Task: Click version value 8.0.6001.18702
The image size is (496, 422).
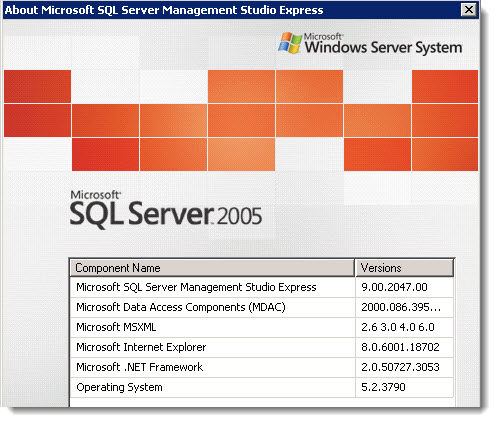Action: coord(400,347)
